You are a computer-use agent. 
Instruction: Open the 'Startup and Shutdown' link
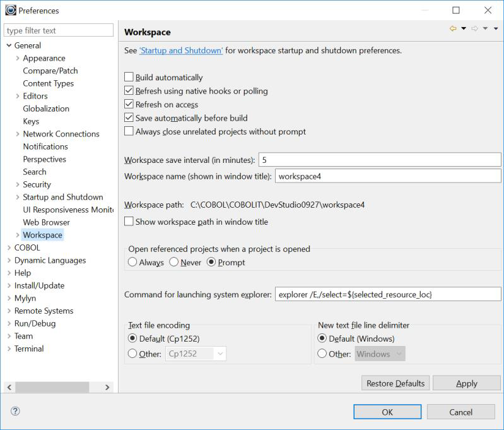(181, 51)
